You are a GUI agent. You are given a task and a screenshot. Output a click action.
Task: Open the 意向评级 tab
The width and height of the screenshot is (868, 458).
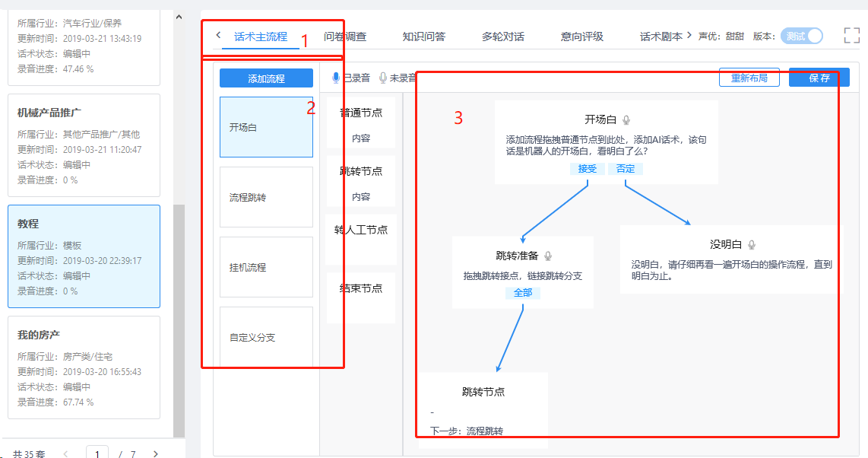click(x=581, y=37)
